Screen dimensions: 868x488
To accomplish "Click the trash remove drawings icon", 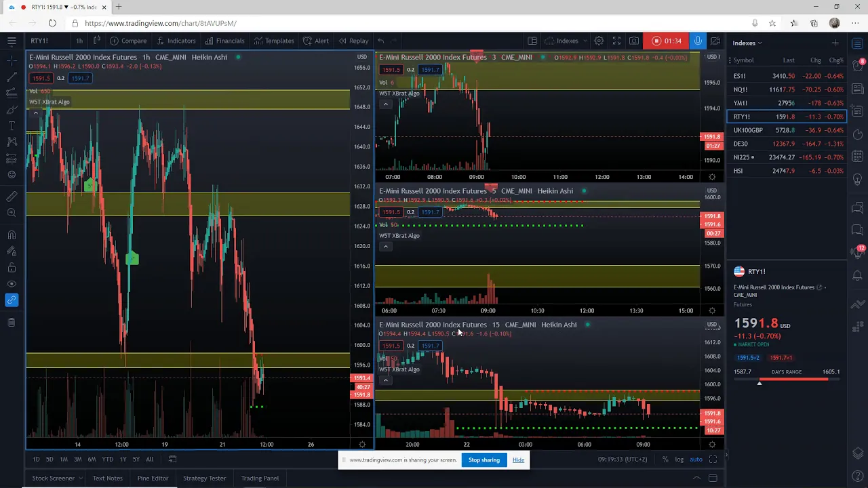I will (12, 323).
